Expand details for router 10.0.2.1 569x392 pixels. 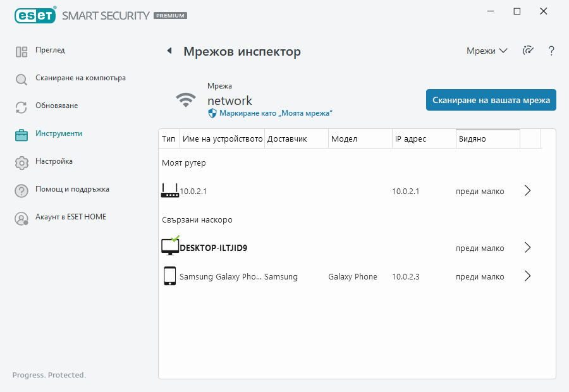528,191
